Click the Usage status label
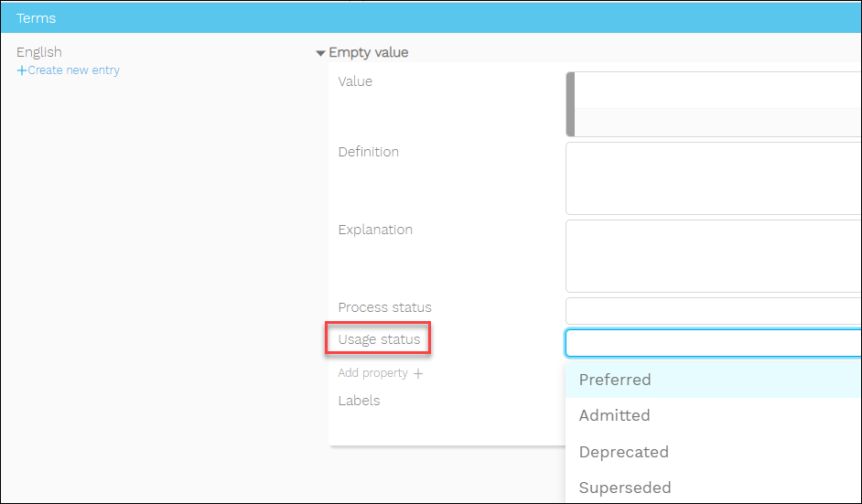Viewport: 862px width, 504px height. coord(379,339)
